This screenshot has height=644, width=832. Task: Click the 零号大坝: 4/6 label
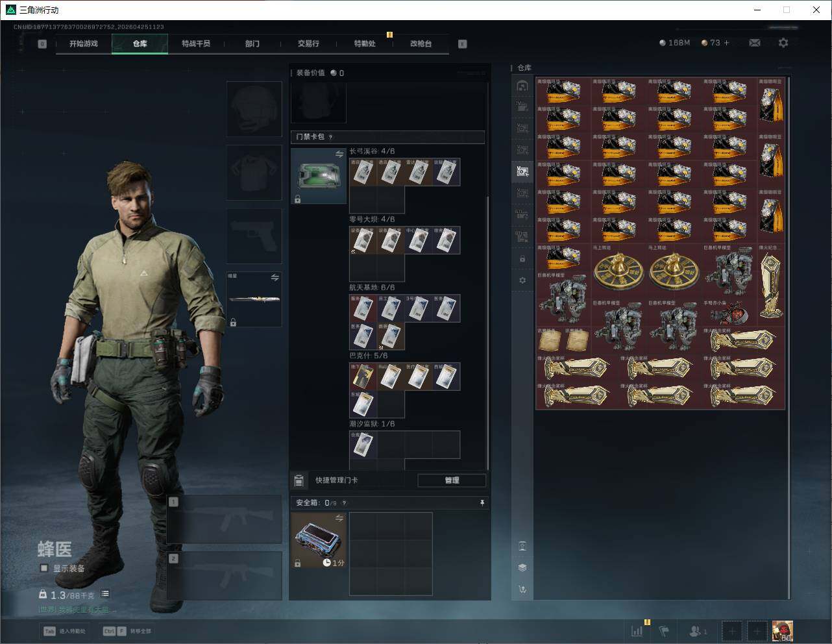point(372,219)
